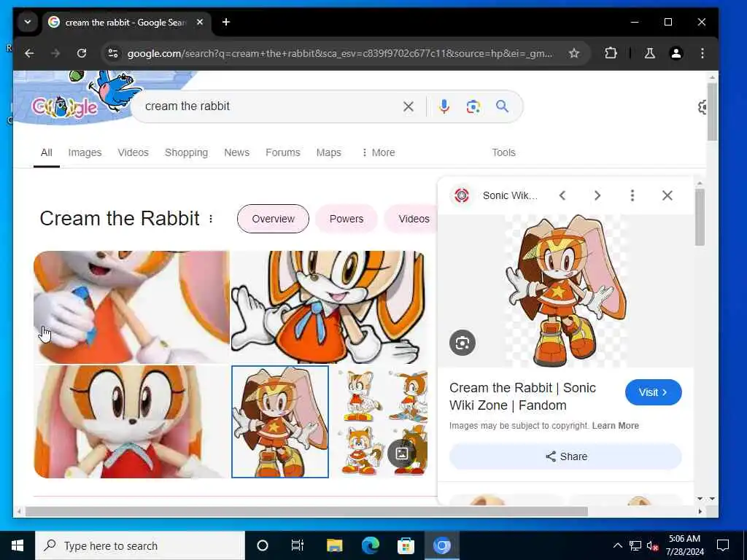This screenshot has height=560, width=747.
Task: Open the Extensions puzzle icon
Action: point(611,53)
